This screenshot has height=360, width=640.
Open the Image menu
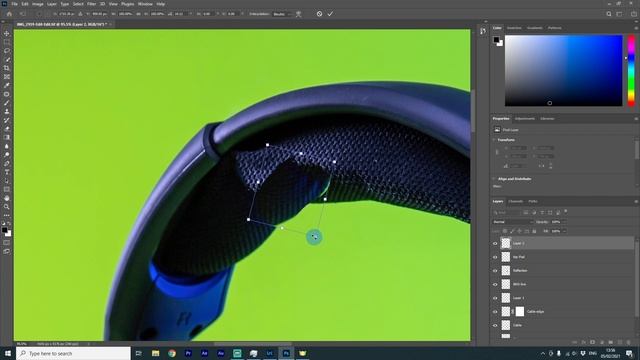pyautogui.click(x=38, y=4)
